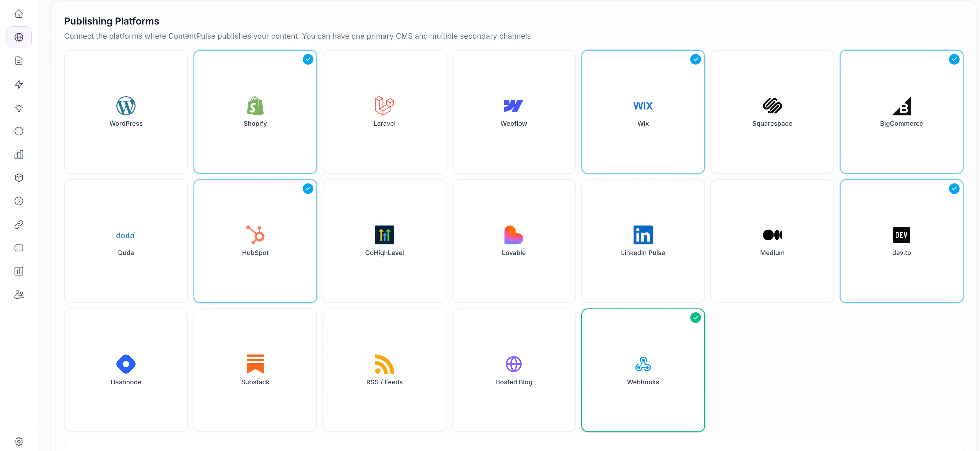Select the Squarespace logo card

pos(772,112)
